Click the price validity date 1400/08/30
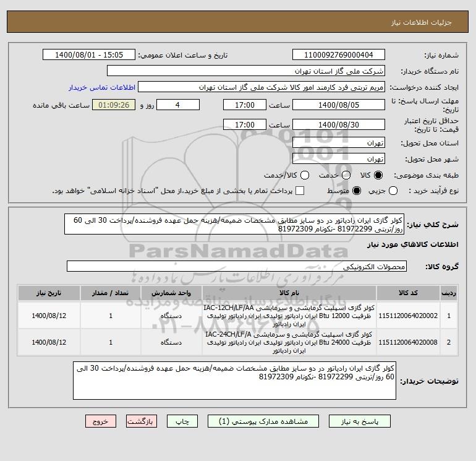Image resolution: width=476 pixels, height=461 pixels. point(339,124)
